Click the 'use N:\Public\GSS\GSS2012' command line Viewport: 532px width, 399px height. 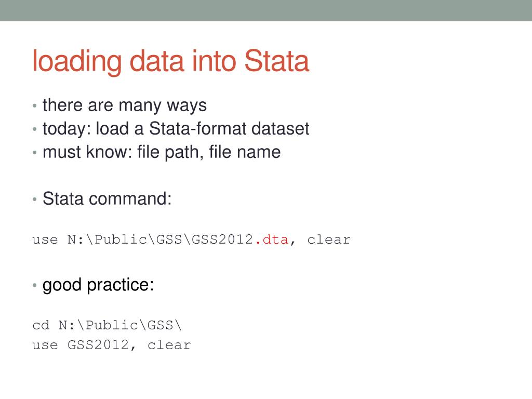[191, 240]
